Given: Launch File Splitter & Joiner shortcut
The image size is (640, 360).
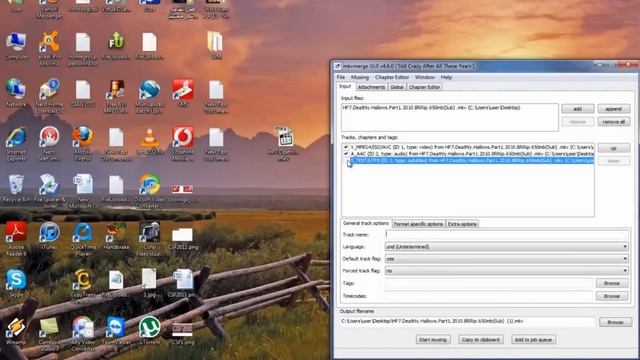Looking at the screenshot, I should pyautogui.click(x=49, y=191).
